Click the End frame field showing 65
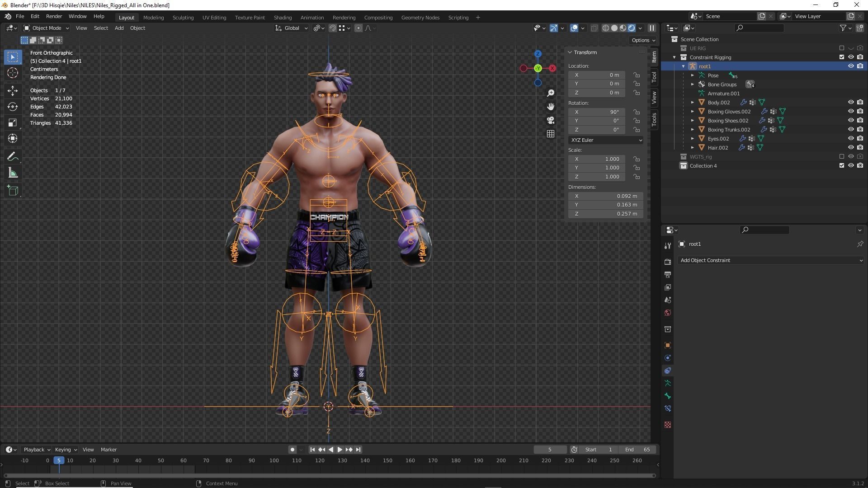Image resolution: width=868 pixels, height=488 pixels. pos(637,450)
